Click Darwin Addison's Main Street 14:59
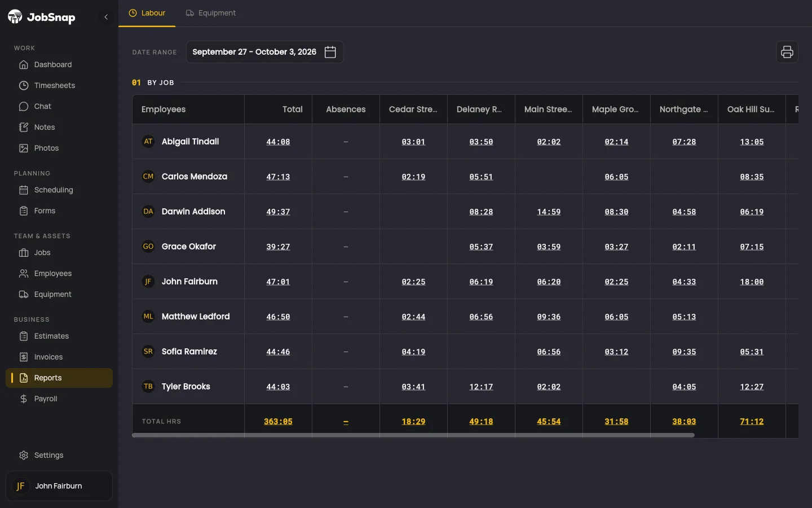The width and height of the screenshot is (812, 508). (549, 212)
